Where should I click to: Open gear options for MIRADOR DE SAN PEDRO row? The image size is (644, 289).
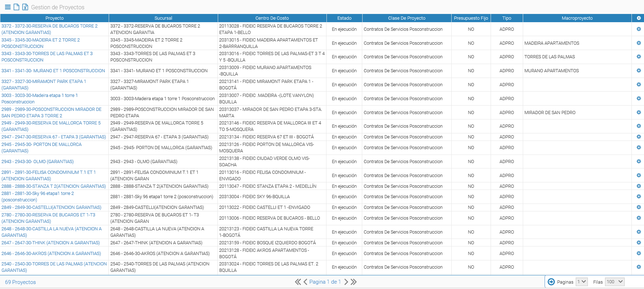pyautogui.click(x=639, y=112)
